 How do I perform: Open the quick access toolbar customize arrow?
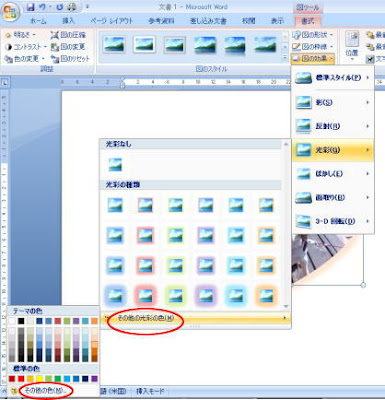88,7
